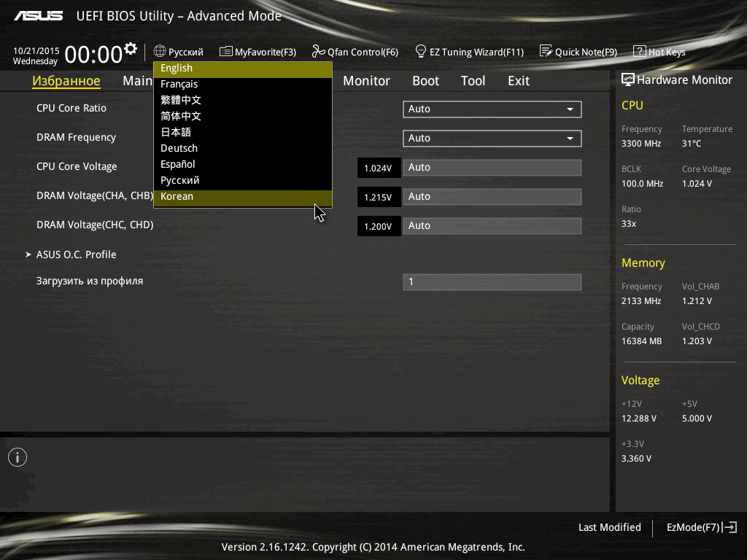Click the 2133 MHz memory frequency value
The image size is (747, 560).
pyautogui.click(x=640, y=301)
